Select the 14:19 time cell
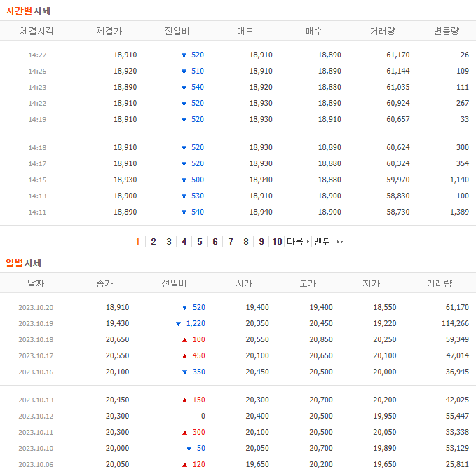This screenshot has width=476, height=474. click(37, 119)
